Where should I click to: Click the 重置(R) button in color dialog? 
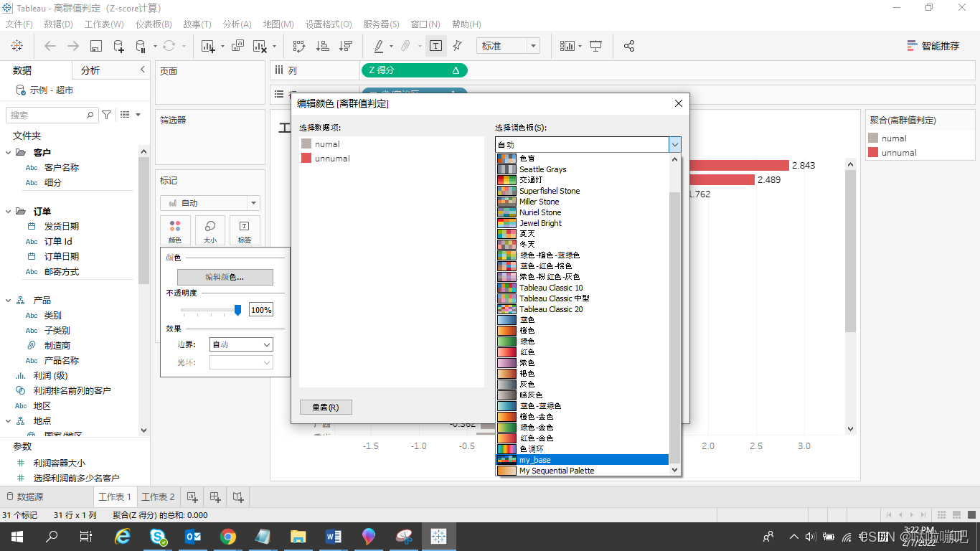326,407
